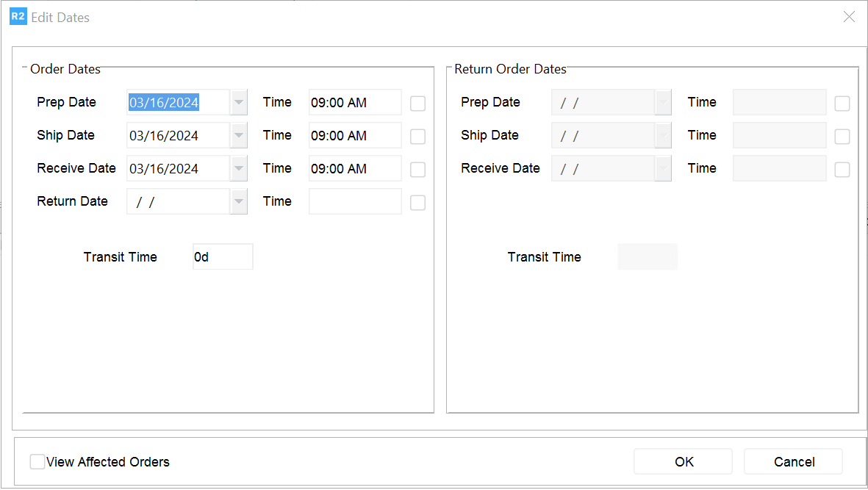The image size is (868, 490).
Task: Open the Order Prep Date calendar dropdown
Action: [239, 103]
